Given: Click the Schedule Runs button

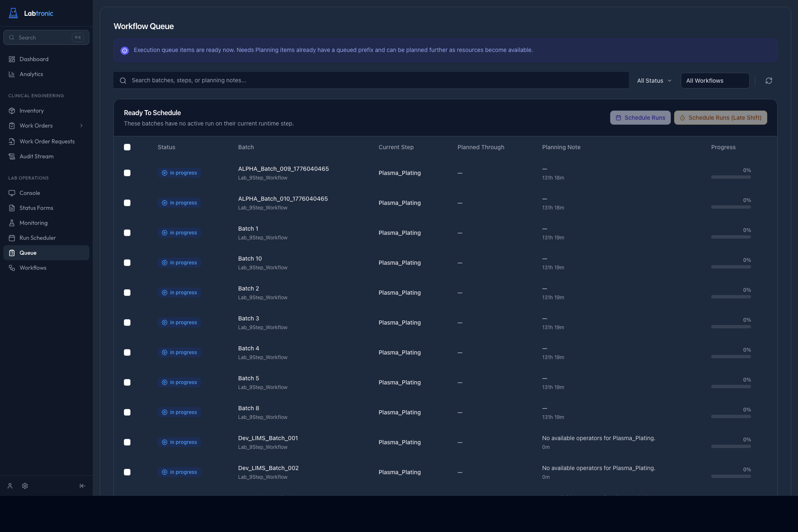Looking at the screenshot, I should click(x=640, y=118).
